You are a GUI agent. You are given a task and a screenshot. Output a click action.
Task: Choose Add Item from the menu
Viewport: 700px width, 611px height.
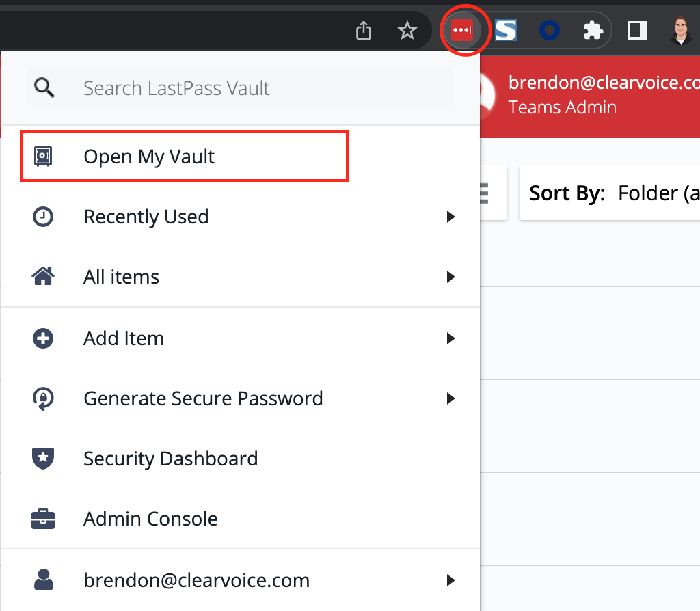point(241,338)
